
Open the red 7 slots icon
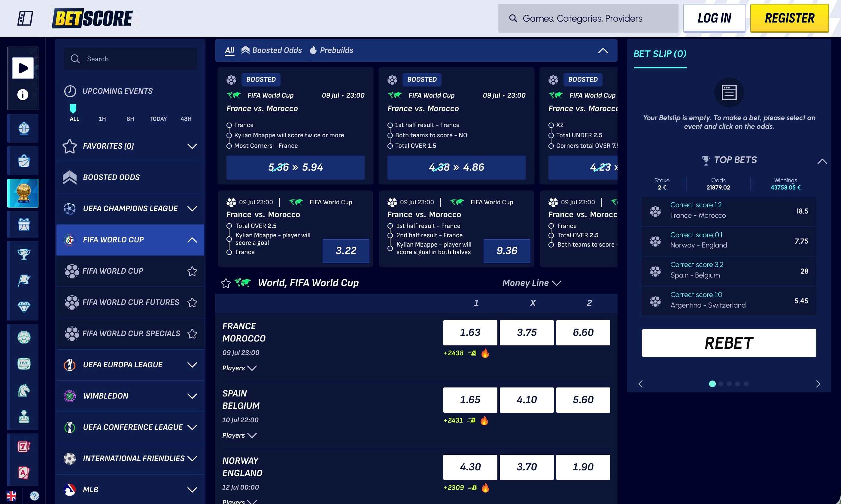click(x=24, y=446)
